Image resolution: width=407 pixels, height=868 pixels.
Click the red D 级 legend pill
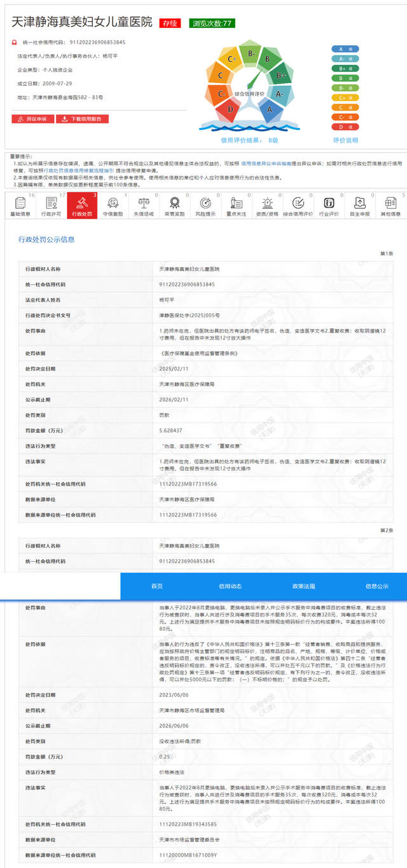(x=345, y=127)
